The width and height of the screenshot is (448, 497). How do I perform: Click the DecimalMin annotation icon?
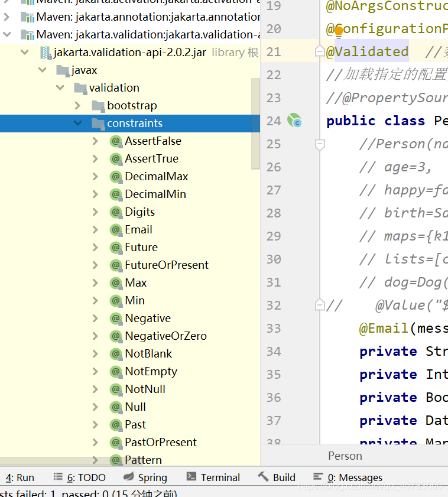[116, 194]
